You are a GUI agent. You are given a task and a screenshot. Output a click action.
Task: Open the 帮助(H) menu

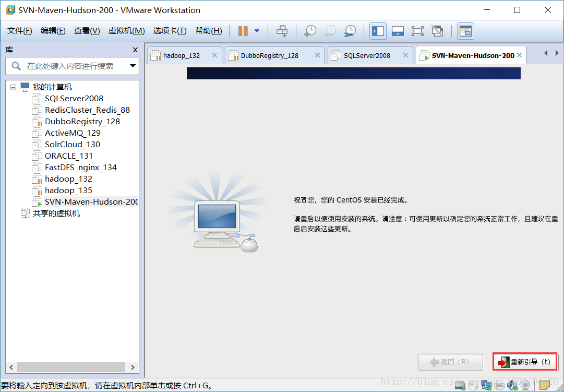point(209,31)
